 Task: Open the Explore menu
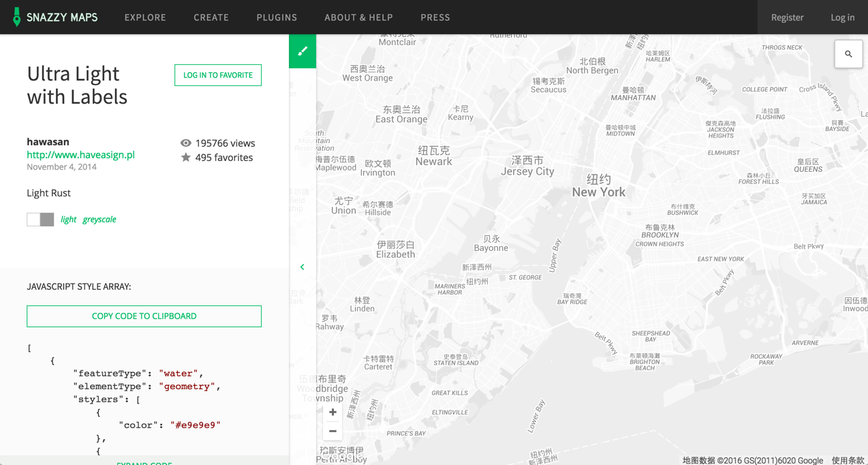(145, 17)
